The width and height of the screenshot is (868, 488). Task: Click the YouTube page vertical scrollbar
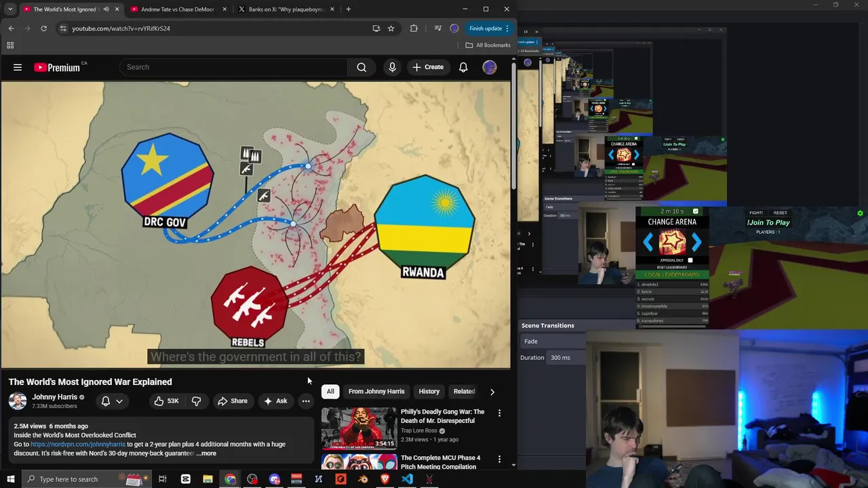(513, 125)
